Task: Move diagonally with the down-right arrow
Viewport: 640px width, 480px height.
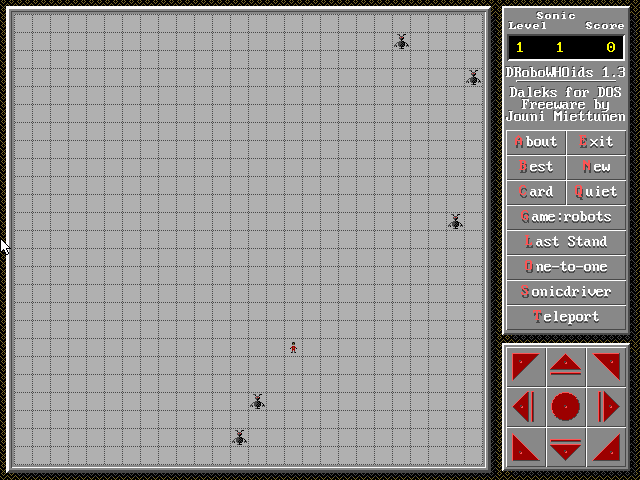Action: 606,447
